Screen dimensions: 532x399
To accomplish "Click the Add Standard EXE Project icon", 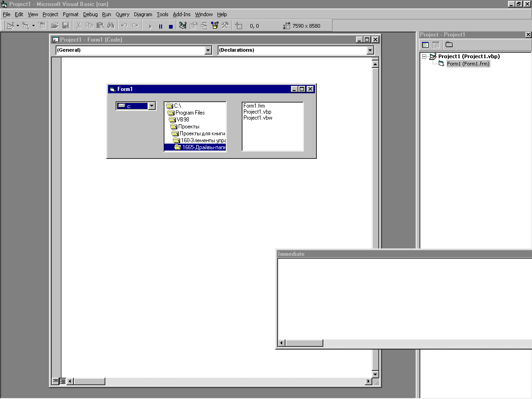I will tap(10, 25).
